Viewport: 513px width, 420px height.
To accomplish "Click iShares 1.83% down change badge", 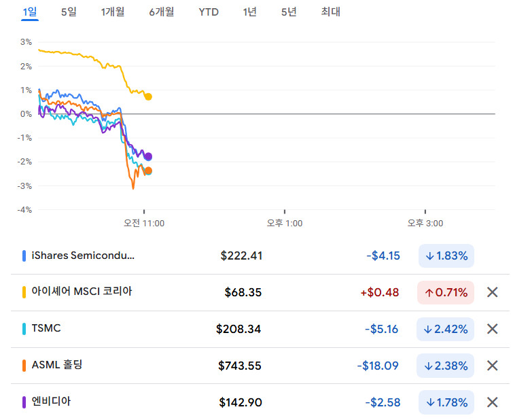I will 446,256.
